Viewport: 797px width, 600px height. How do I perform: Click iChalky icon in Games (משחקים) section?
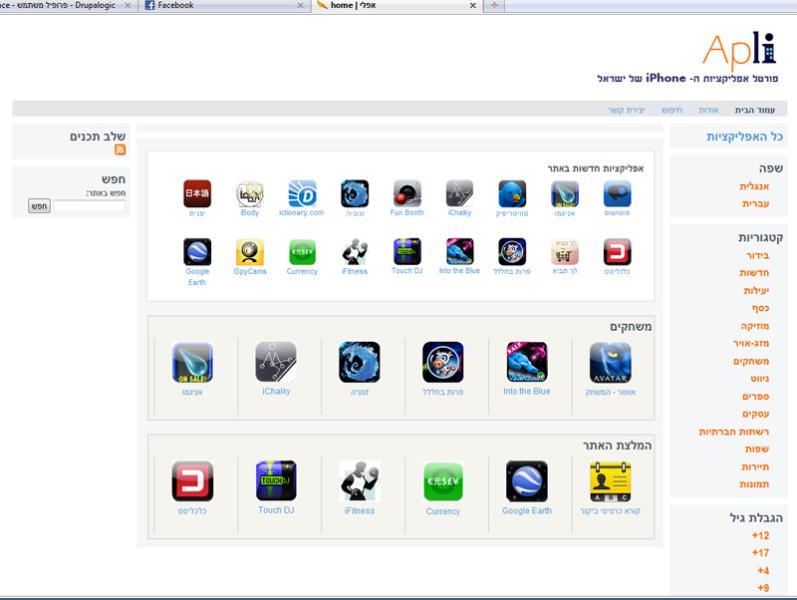pyautogui.click(x=276, y=363)
